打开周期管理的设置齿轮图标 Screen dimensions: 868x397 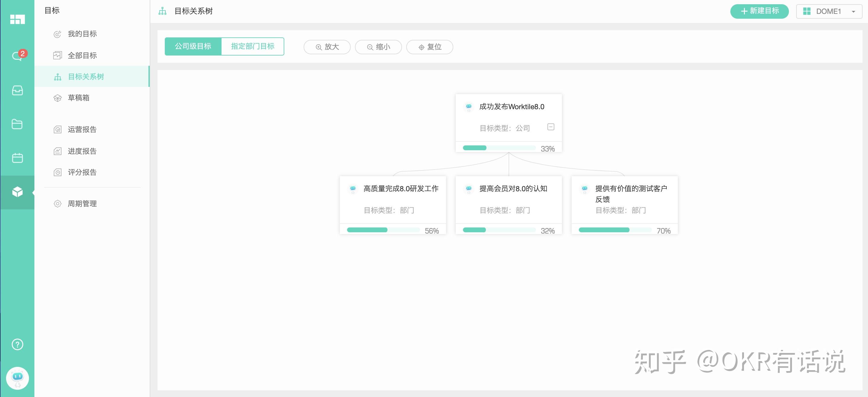pyautogui.click(x=58, y=203)
